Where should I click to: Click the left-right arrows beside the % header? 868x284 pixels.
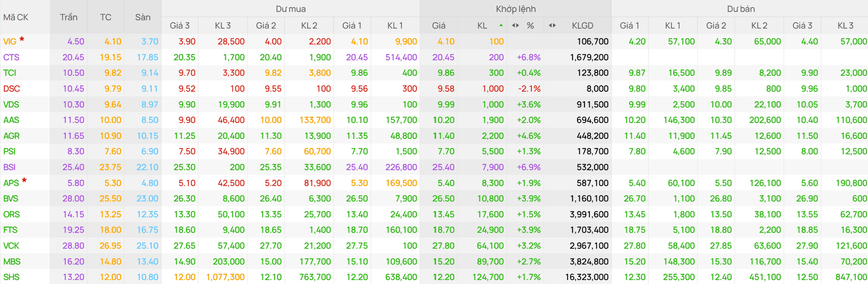pos(515,25)
